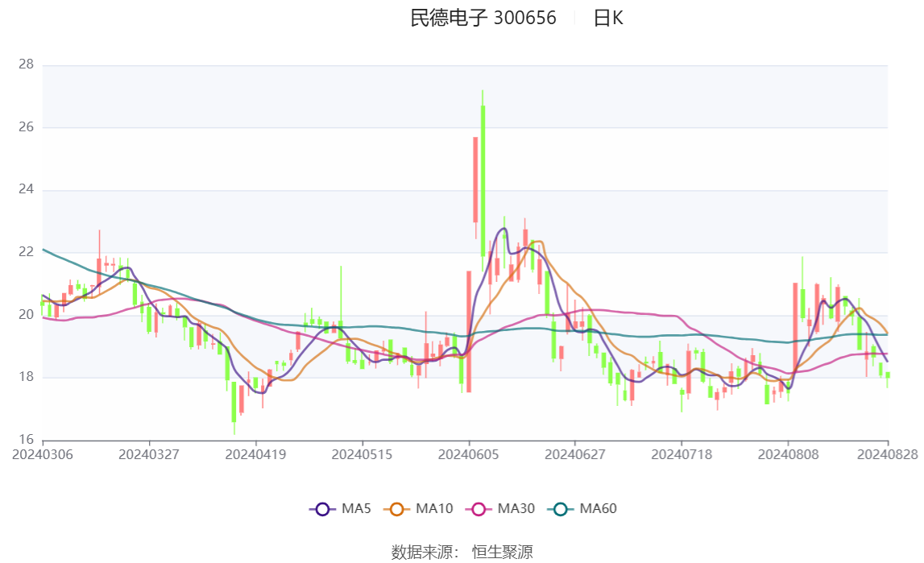
Task: Select the 20240808 x-axis date label
Action: tap(789, 454)
